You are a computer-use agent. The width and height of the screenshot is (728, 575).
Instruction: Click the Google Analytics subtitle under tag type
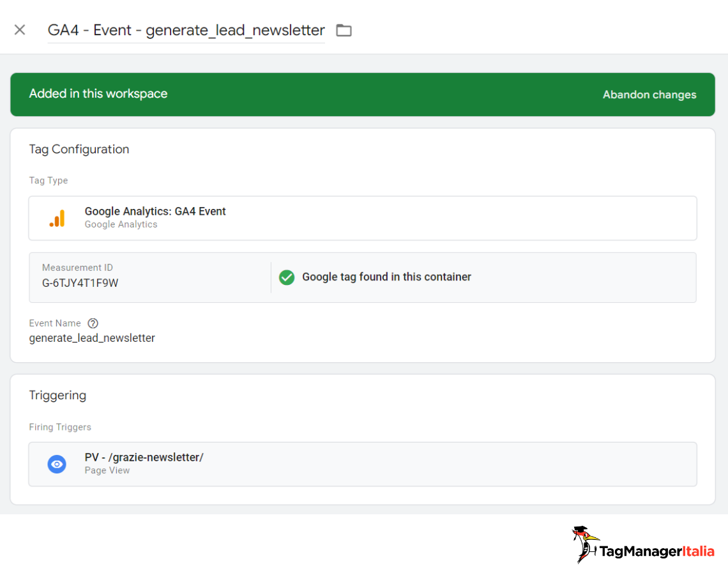point(121,224)
